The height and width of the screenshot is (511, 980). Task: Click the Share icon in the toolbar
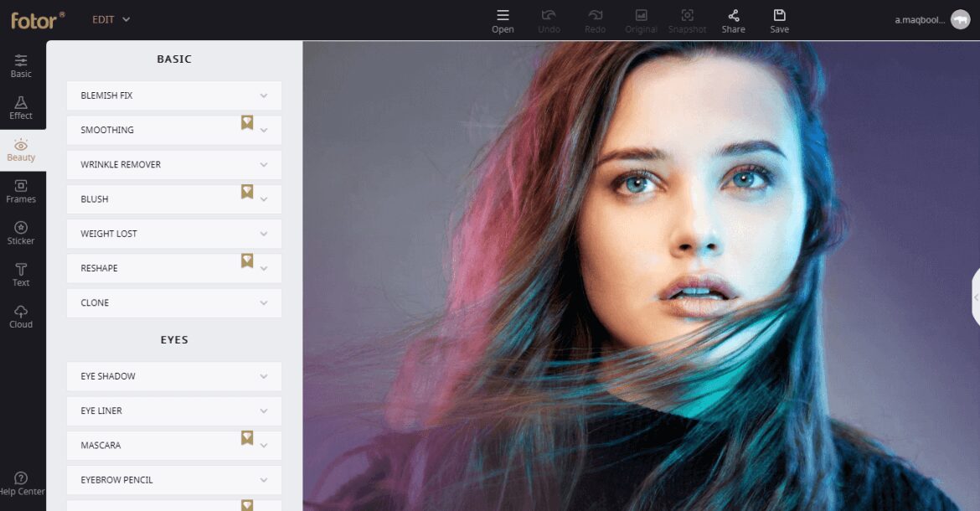(733, 21)
